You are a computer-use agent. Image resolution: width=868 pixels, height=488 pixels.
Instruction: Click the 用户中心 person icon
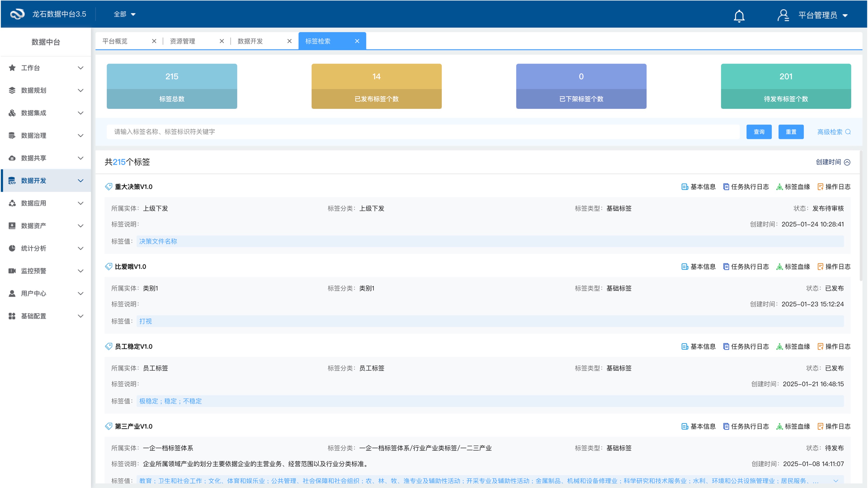tap(12, 293)
